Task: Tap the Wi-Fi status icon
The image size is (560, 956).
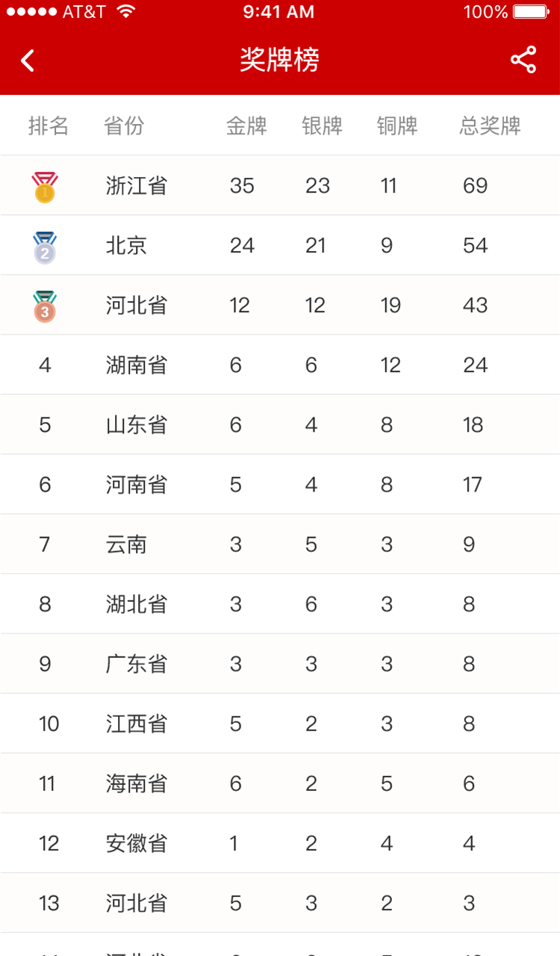Action: pyautogui.click(x=126, y=11)
